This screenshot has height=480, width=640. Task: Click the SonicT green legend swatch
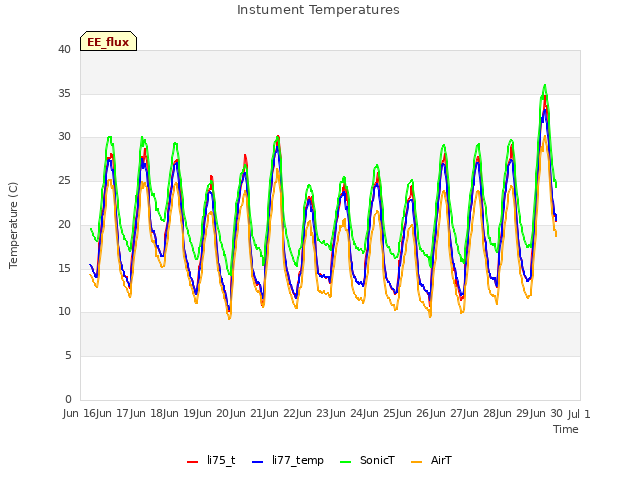(345, 462)
